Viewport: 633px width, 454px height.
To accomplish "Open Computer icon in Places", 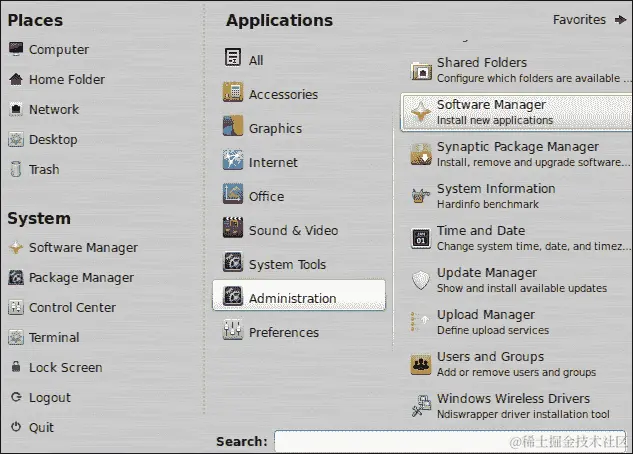I will (16, 49).
